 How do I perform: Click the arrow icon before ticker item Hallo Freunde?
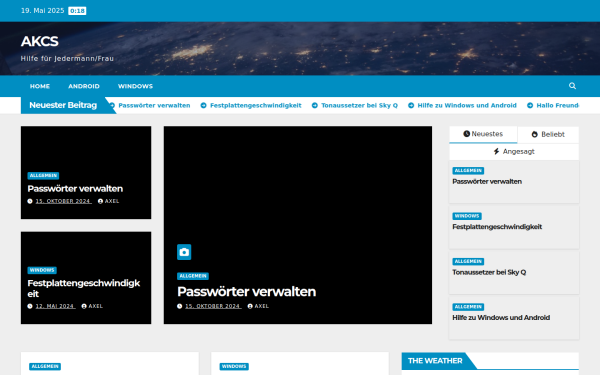click(530, 105)
